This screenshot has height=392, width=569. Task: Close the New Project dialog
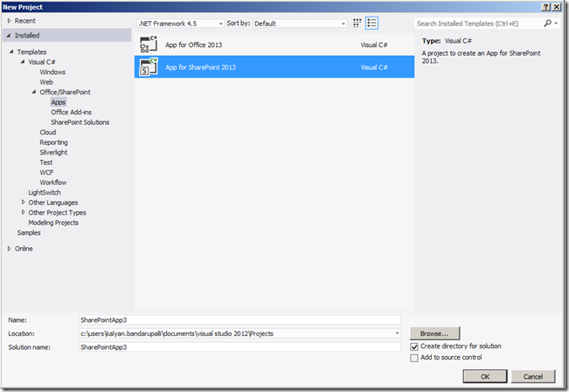coord(557,7)
